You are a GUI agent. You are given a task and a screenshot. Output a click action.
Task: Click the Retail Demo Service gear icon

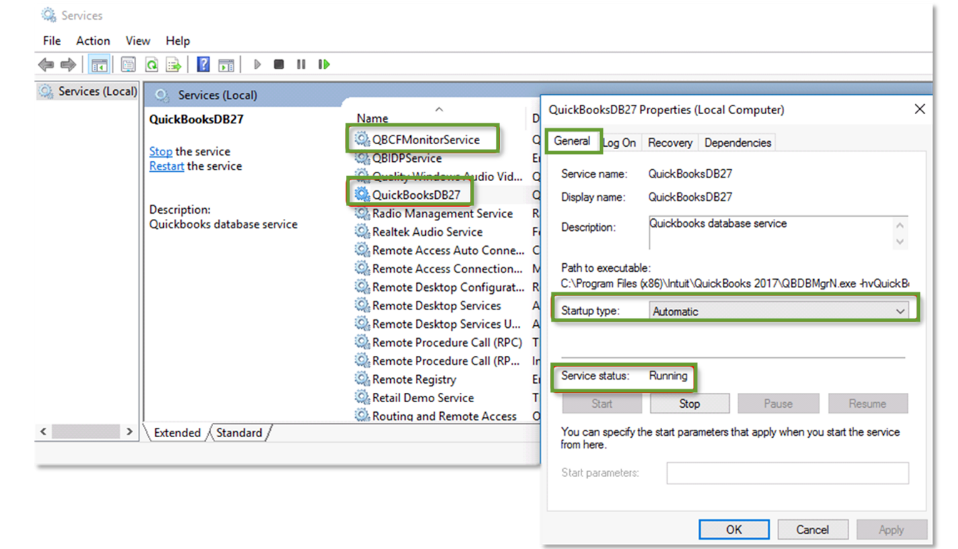click(362, 398)
